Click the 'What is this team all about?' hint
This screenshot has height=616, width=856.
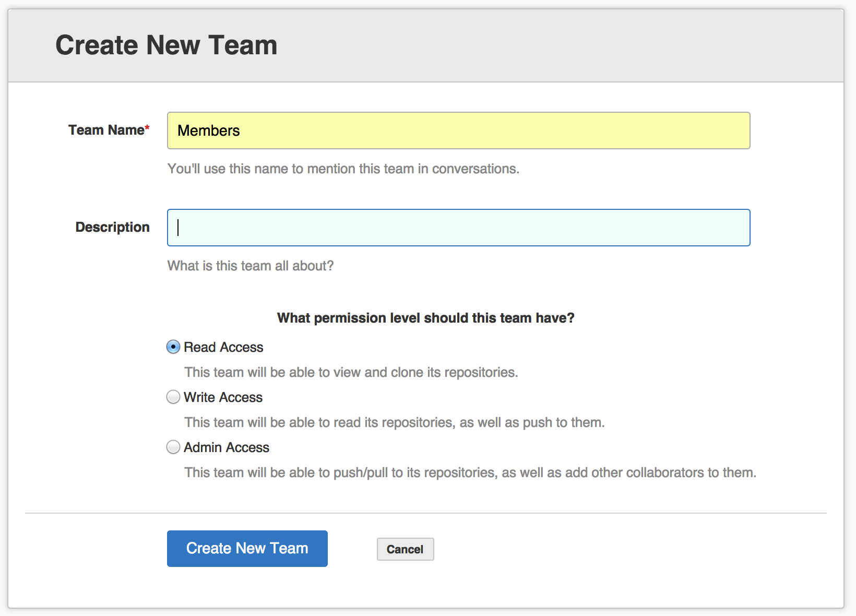(x=251, y=266)
